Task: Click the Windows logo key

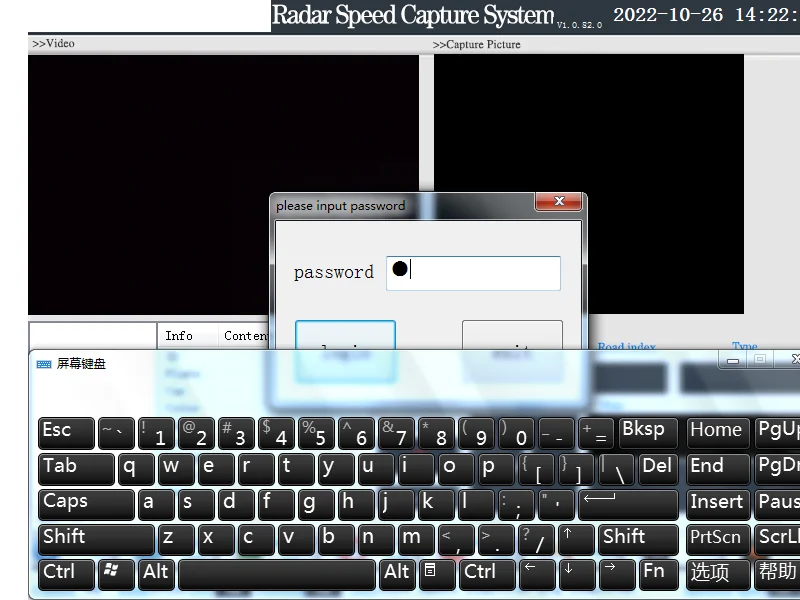Action: 116,574
